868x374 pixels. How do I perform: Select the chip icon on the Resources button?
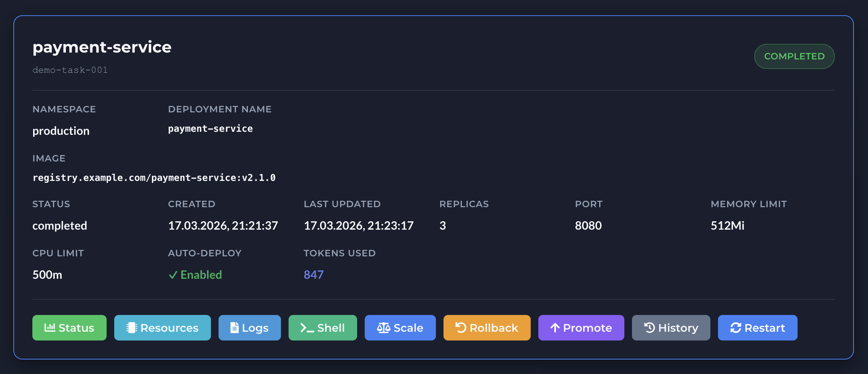click(x=131, y=327)
